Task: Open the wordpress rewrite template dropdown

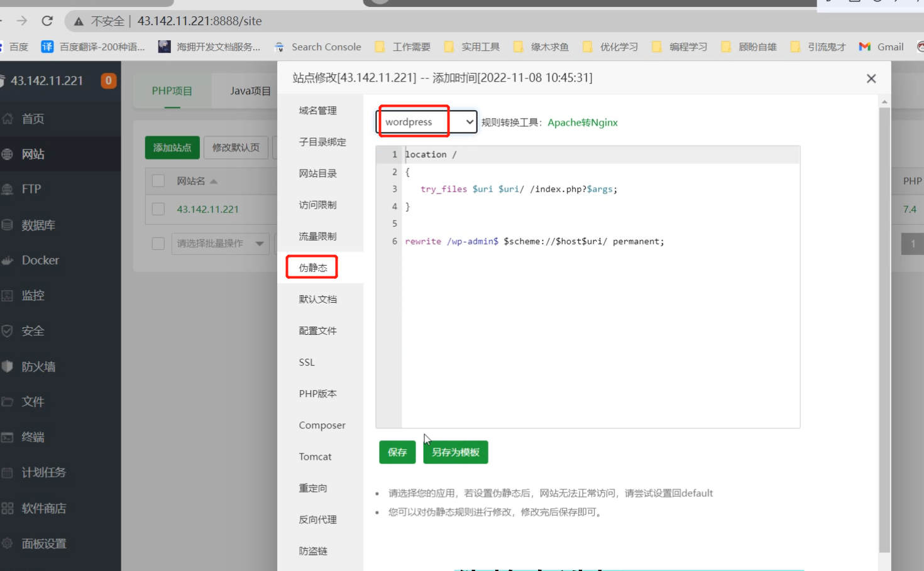Action: click(x=427, y=122)
